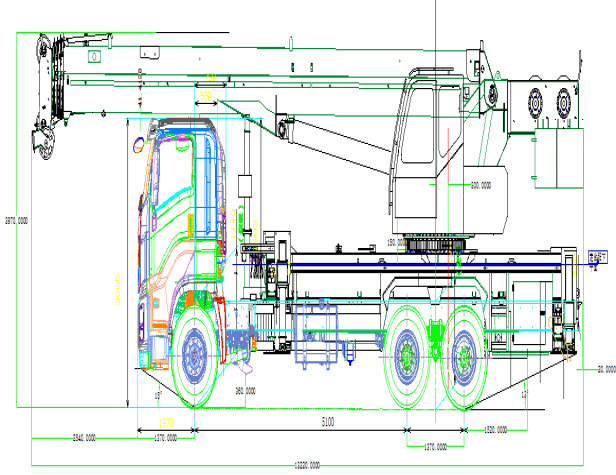Select the 20.0000 dimension at rear
The width and height of the screenshot is (616, 475).
[x=607, y=369]
